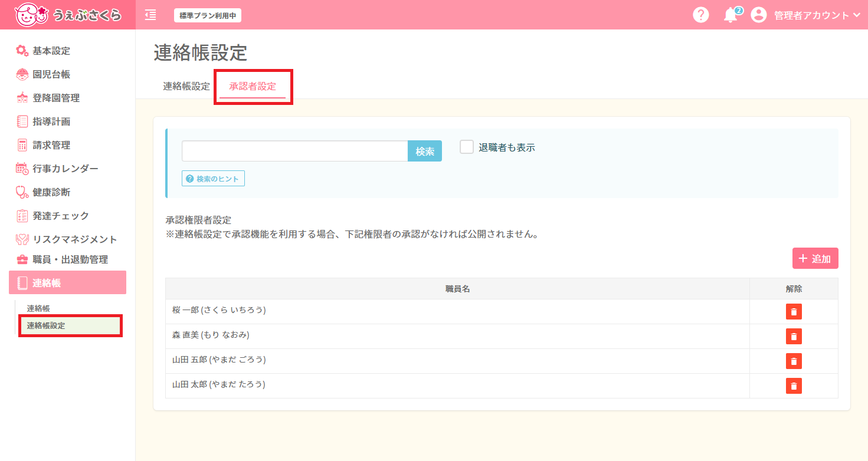This screenshot has width=868, height=461.
Task: Open the 連絡帳設定 submenu item
Action: tap(70, 325)
